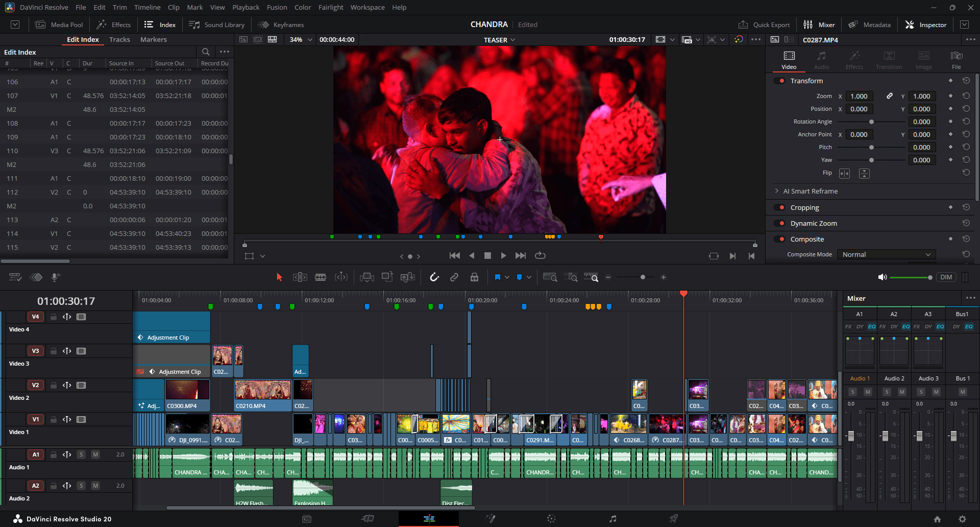Open the Media page icon
The image size is (980, 527).
coord(307,519)
